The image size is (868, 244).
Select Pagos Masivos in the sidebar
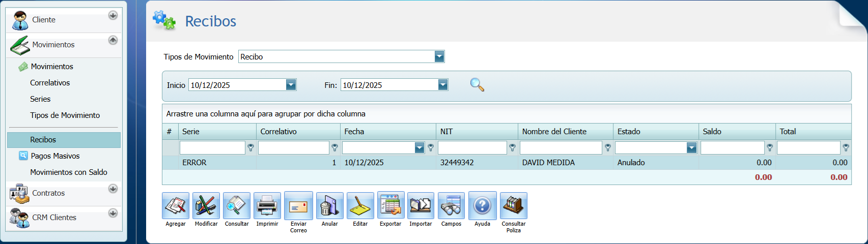55,156
